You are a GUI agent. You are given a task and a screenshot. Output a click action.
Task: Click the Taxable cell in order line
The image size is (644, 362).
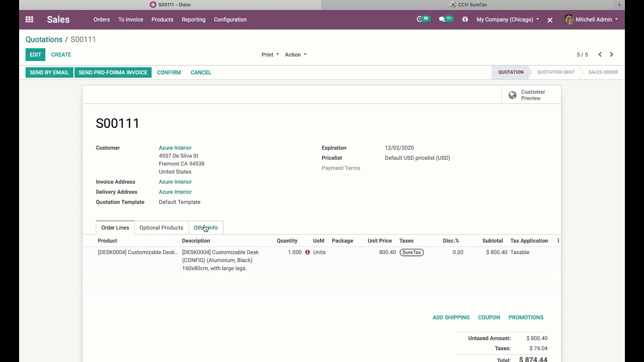[520, 252]
